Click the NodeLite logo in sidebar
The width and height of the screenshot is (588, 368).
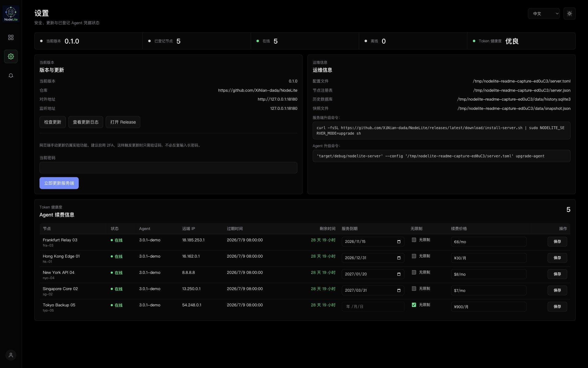11,14
